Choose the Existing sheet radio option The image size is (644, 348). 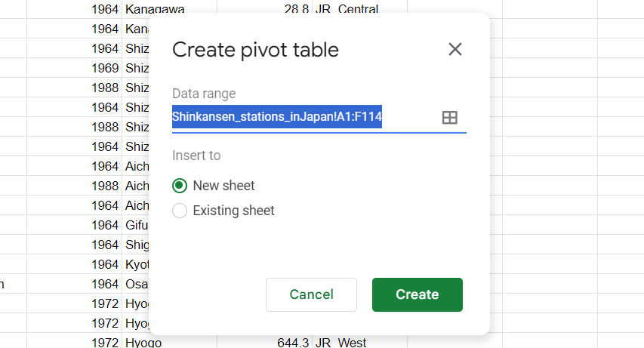point(180,211)
